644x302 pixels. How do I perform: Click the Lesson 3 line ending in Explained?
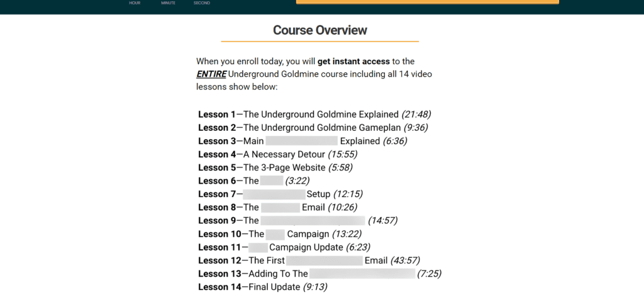(x=303, y=141)
